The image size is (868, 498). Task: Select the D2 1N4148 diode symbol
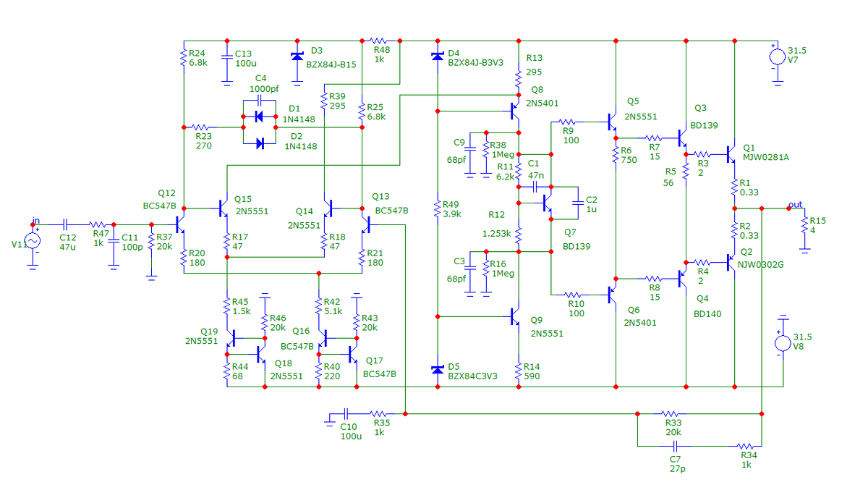tap(260, 143)
